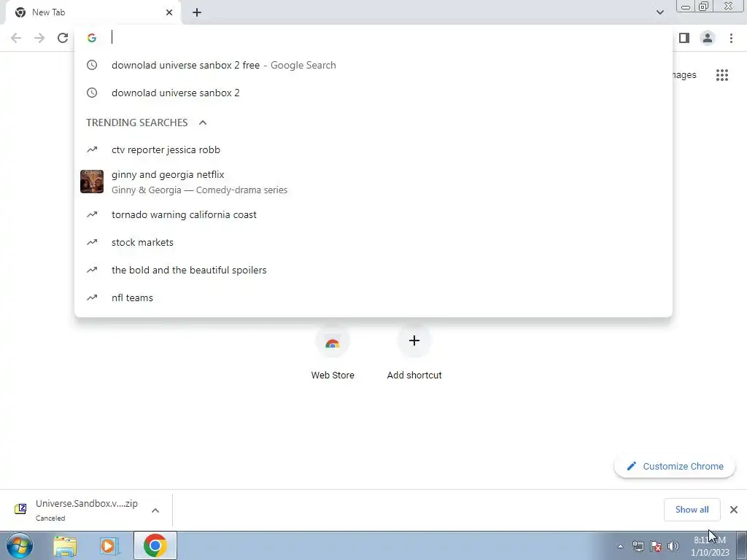Image resolution: width=747 pixels, height=560 pixels.
Task: Choose 'ginny and georgia netflix' suggestion
Action: click(373, 182)
